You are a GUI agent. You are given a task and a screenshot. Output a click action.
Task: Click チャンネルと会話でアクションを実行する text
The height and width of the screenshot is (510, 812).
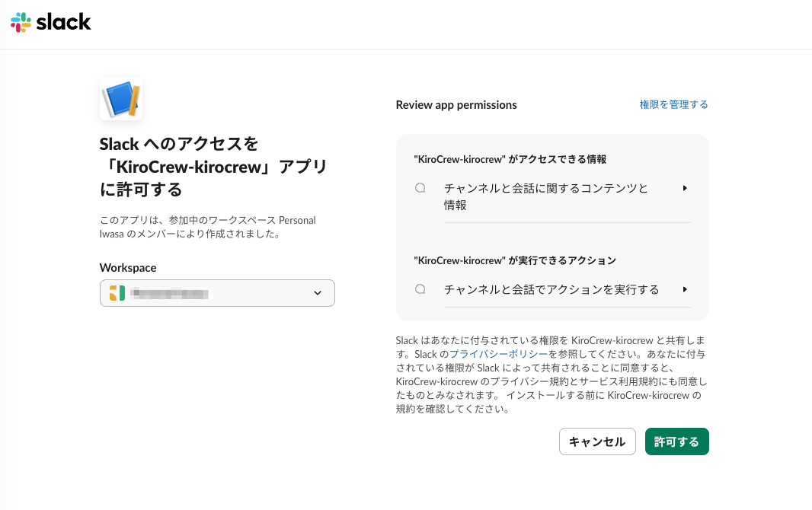click(551, 290)
